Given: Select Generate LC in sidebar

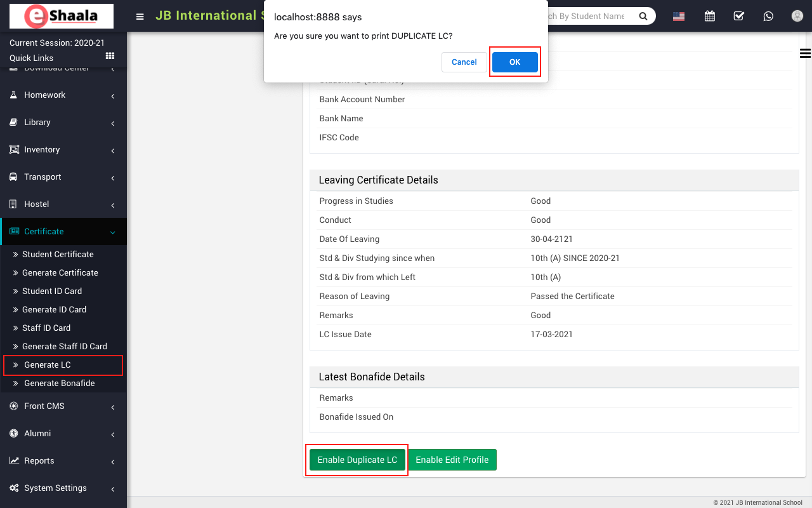Looking at the screenshot, I should pos(48,365).
